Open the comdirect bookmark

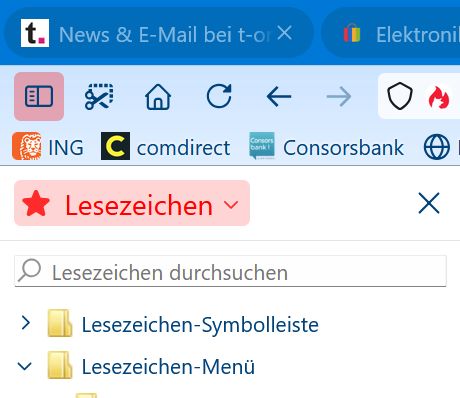165,147
